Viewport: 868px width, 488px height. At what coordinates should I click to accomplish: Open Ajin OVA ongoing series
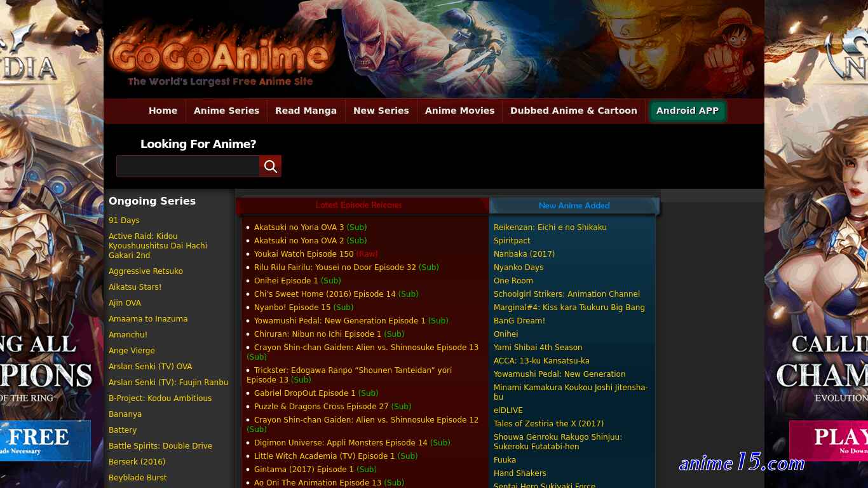[125, 302]
